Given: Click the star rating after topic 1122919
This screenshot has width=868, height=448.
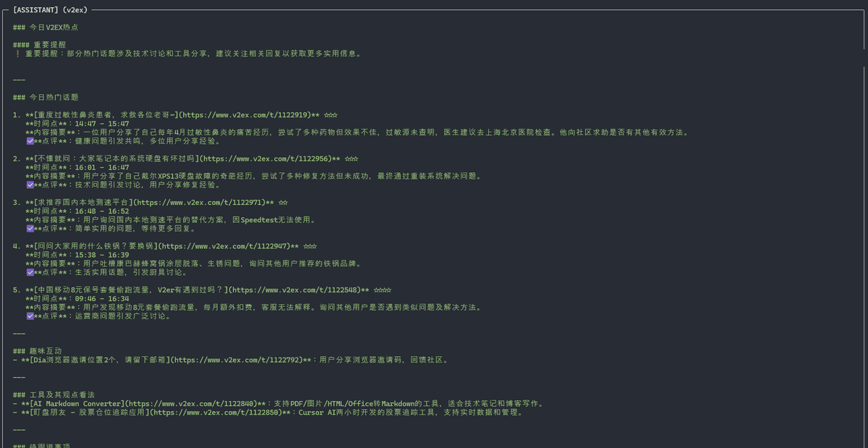Looking at the screenshot, I should (331, 115).
